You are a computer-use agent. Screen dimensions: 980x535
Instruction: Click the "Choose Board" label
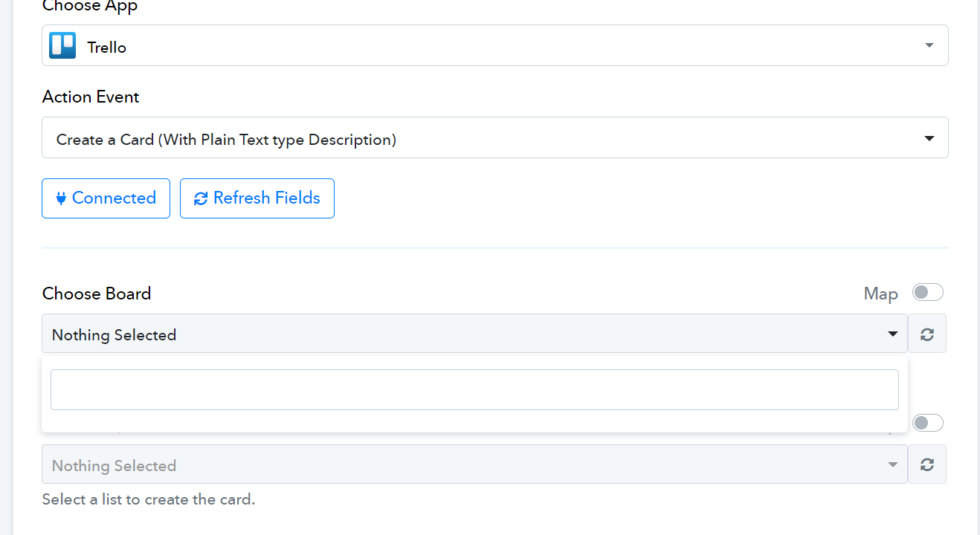click(x=97, y=294)
